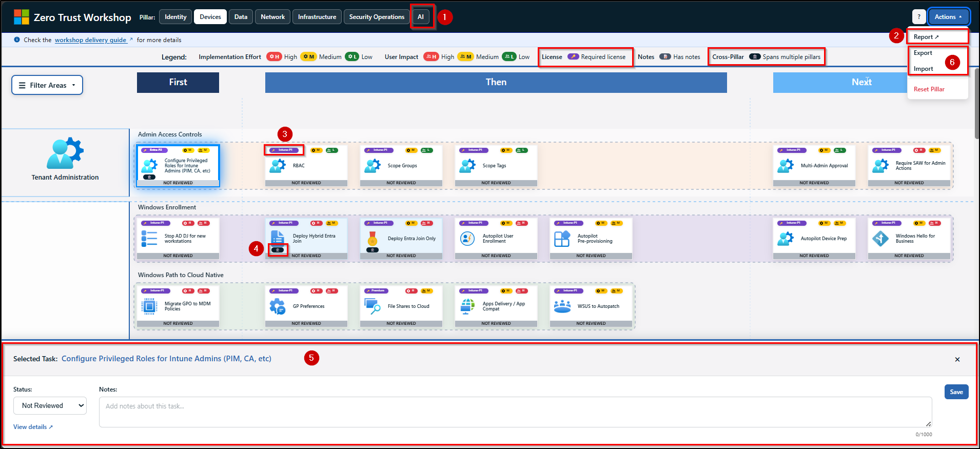The height and width of the screenshot is (449, 980).
Task: Click the Notes textarea resize grip
Action: [928, 424]
